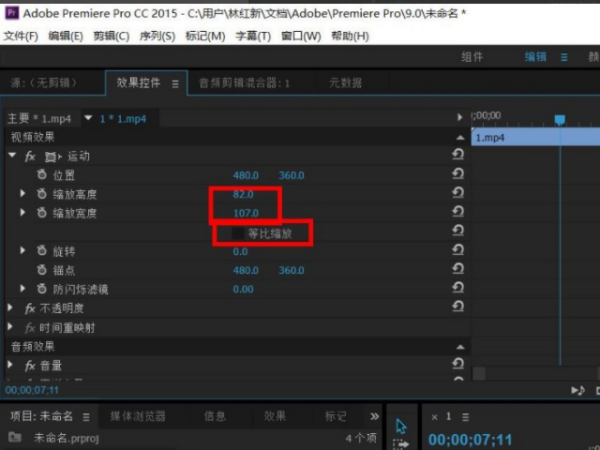Toggle animation stopwatch for 锚点

[42, 270]
